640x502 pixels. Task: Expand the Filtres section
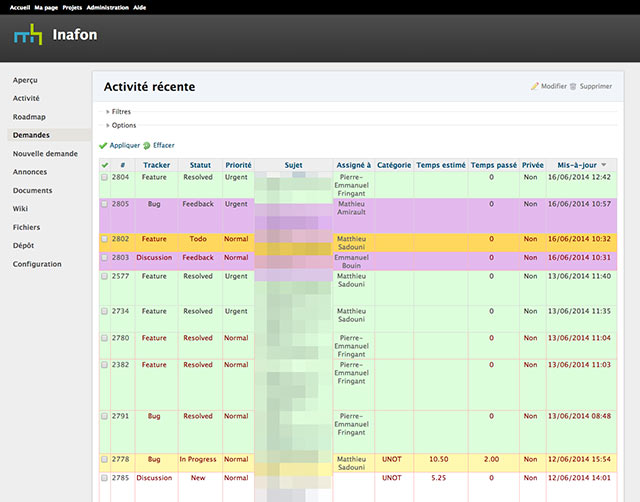pos(118,111)
